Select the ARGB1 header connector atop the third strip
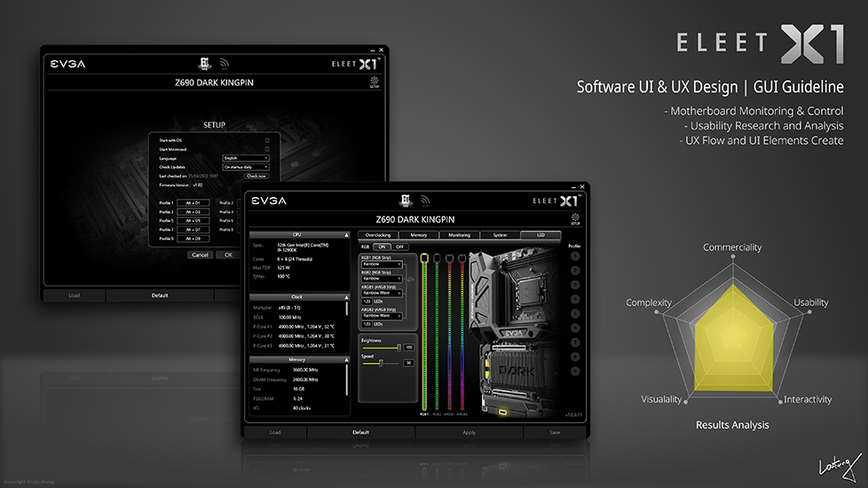Image resolution: width=868 pixels, height=488 pixels. tap(449, 258)
